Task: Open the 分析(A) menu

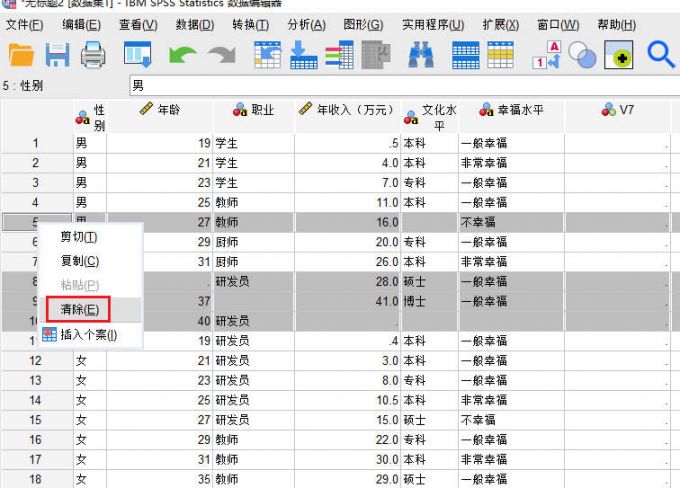Action: pyautogui.click(x=305, y=24)
